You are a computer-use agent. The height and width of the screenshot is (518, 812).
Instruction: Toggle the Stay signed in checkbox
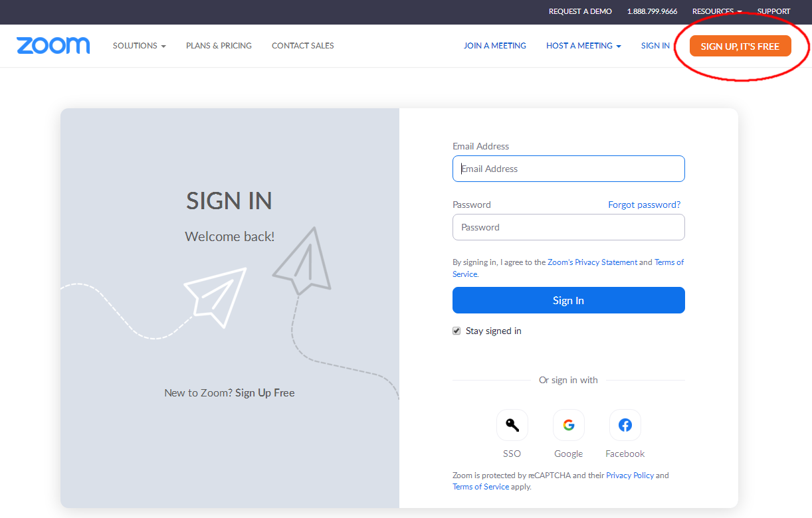pos(457,331)
